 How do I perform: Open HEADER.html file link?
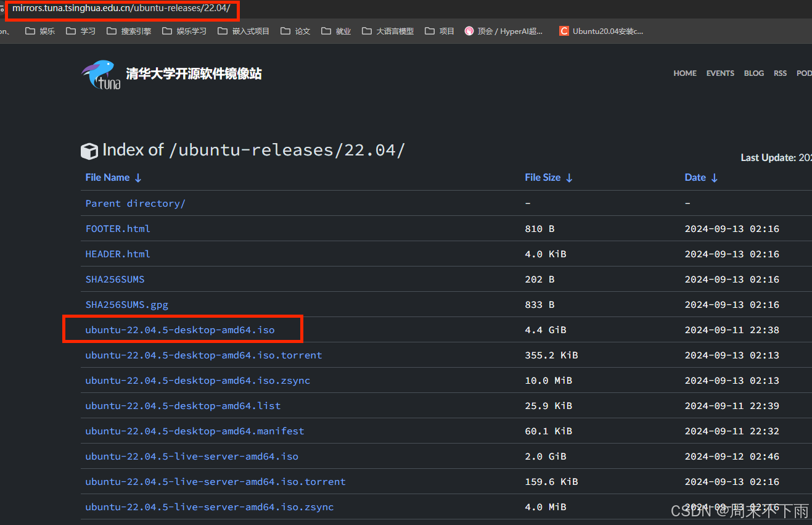(x=118, y=254)
